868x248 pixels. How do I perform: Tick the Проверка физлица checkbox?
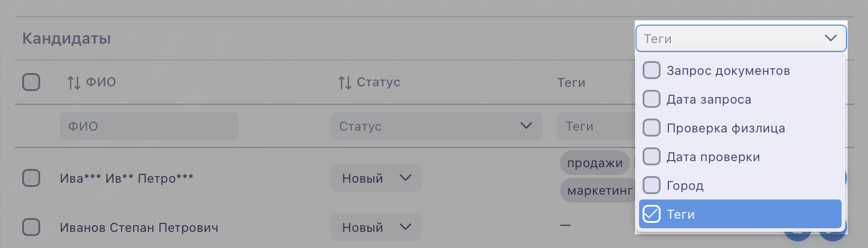[652, 128]
